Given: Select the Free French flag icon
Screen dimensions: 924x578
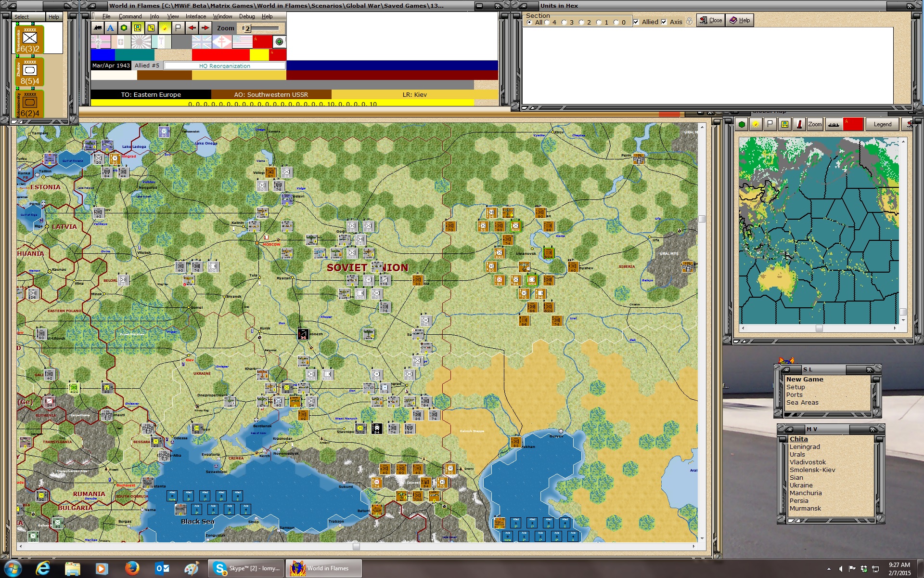Looking at the screenshot, I should [222, 42].
